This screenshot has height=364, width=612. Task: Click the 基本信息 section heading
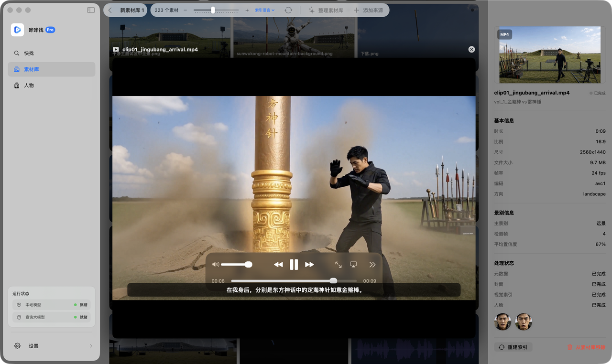pyautogui.click(x=504, y=120)
